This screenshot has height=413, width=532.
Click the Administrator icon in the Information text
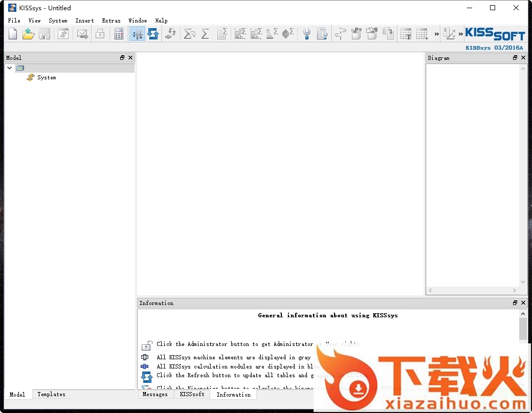coord(147,345)
